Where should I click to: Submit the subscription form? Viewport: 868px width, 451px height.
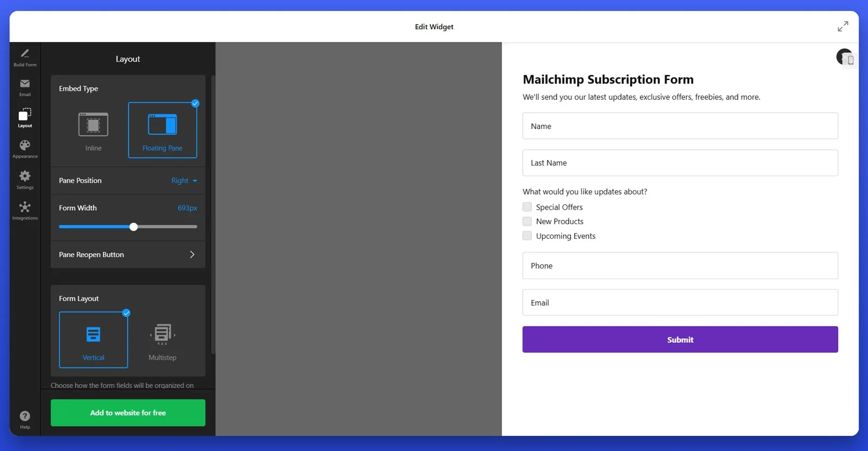pyautogui.click(x=680, y=340)
